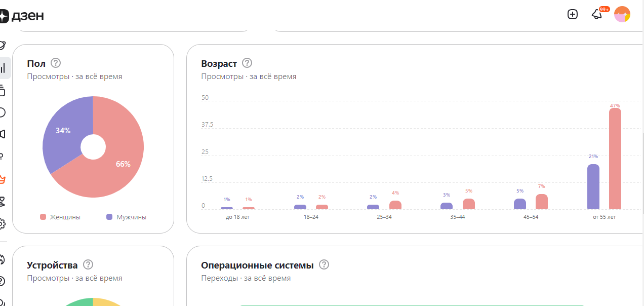Click the plus create-publication icon
Viewport: 644px width, 306px height.
(573, 14)
